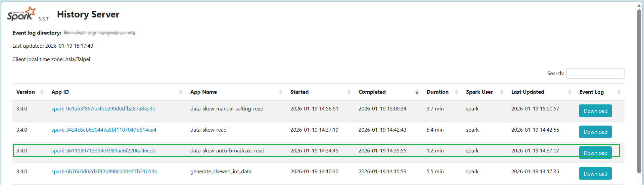Sort by Duration column arrows
Image resolution: width=644 pixels, height=185 pixels.
456,92
